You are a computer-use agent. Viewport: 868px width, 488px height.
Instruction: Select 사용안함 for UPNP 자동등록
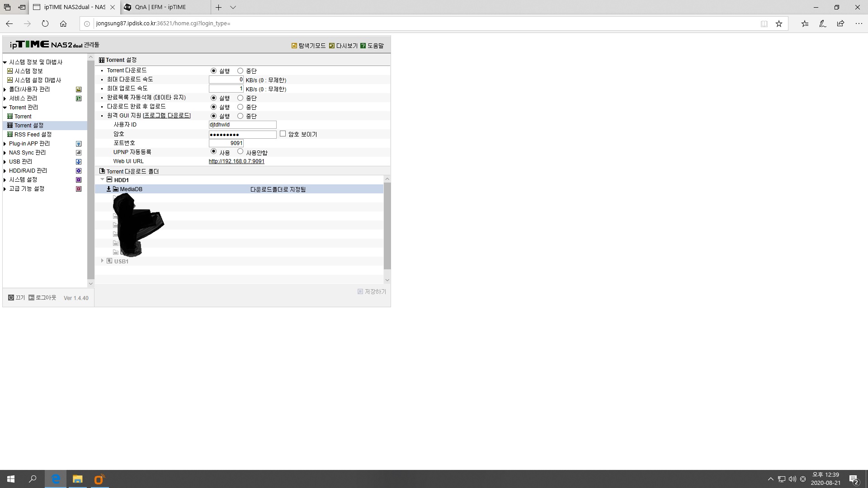(x=240, y=151)
